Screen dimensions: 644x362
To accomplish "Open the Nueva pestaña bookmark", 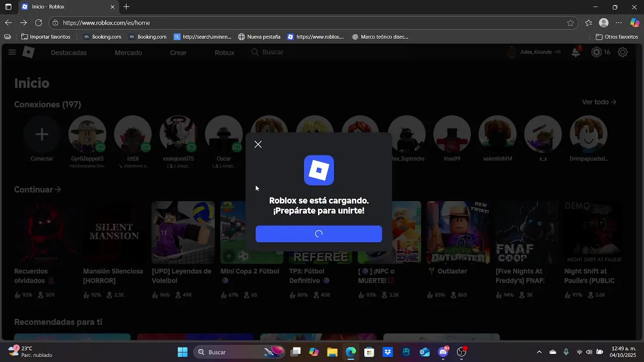I will (259, 37).
